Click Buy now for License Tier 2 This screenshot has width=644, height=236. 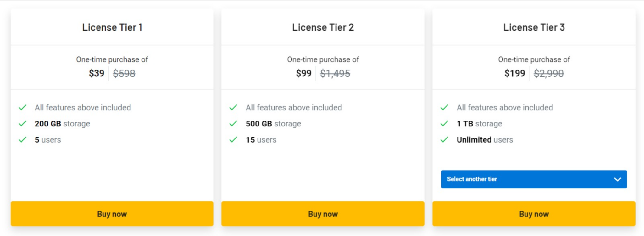(323, 214)
